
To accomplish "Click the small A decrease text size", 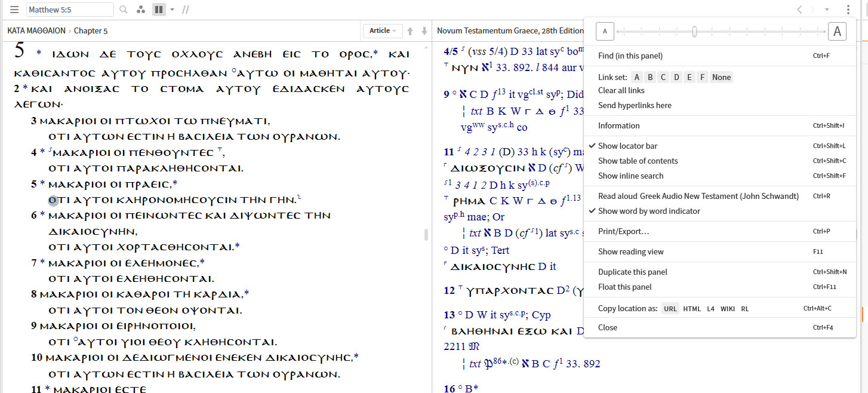I will [605, 32].
